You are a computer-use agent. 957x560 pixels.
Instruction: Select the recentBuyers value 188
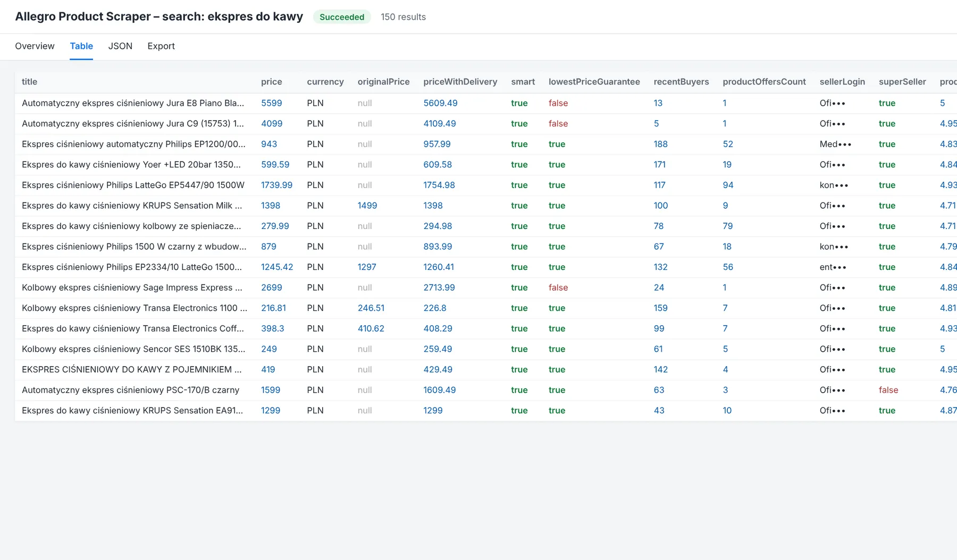(660, 144)
